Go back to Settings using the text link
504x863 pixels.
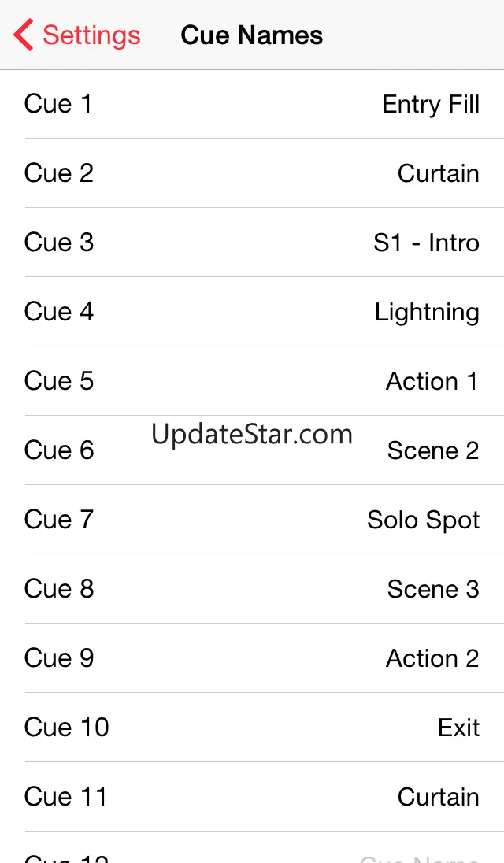click(x=91, y=35)
